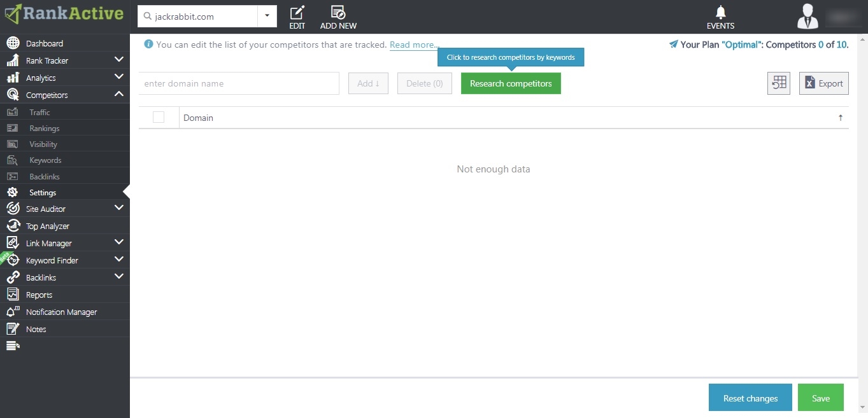Screen dimensions: 868x418
Task: Click the Notes pencil icon
Action: tap(13, 329)
